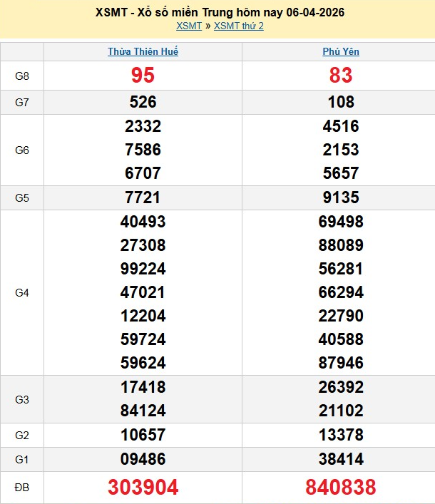Open the Thừa Thiên Huế province link

pyautogui.click(x=143, y=52)
